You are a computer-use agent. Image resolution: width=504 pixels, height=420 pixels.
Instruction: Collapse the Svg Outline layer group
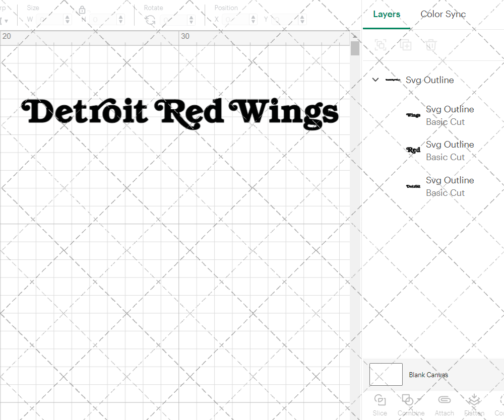point(375,80)
